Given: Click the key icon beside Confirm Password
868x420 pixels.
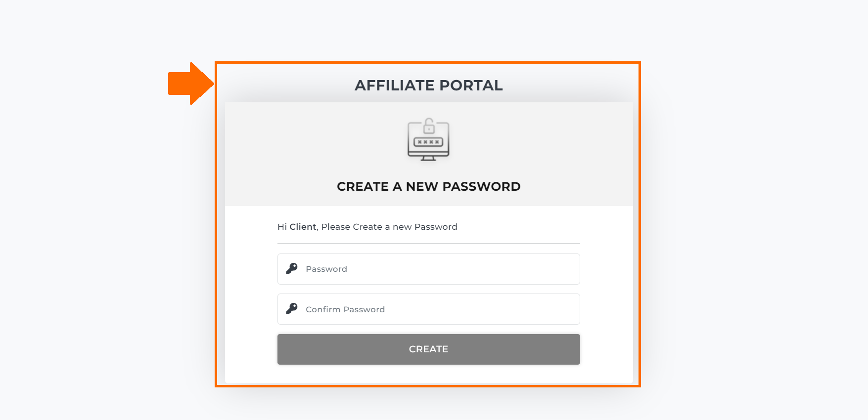Looking at the screenshot, I should click(x=292, y=309).
